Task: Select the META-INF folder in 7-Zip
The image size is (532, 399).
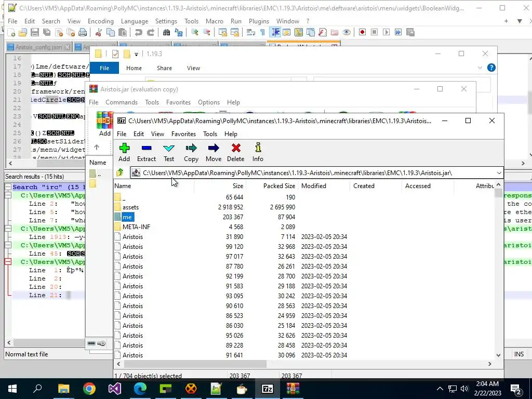Action: pyautogui.click(x=137, y=227)
